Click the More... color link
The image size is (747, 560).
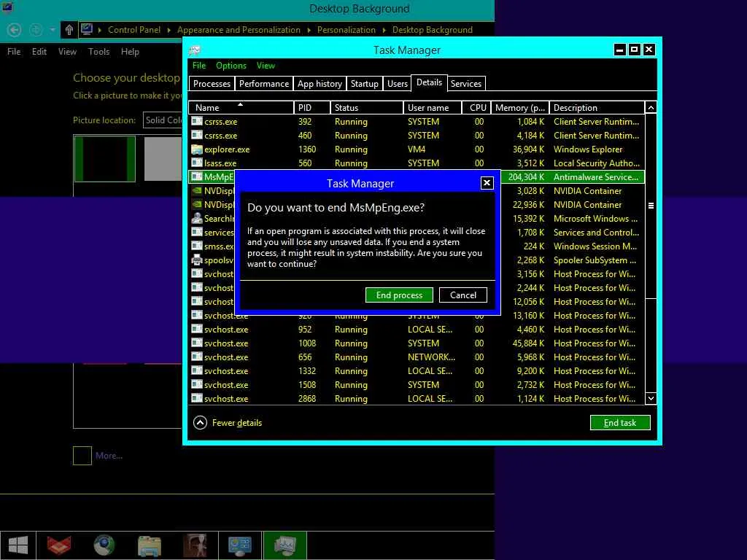(x=109, y=456)
